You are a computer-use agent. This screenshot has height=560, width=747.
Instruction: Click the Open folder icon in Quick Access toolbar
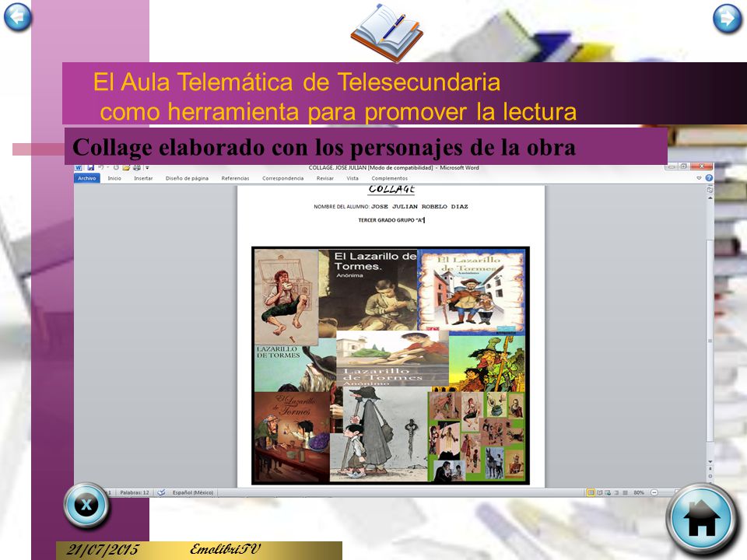[126, 168]
